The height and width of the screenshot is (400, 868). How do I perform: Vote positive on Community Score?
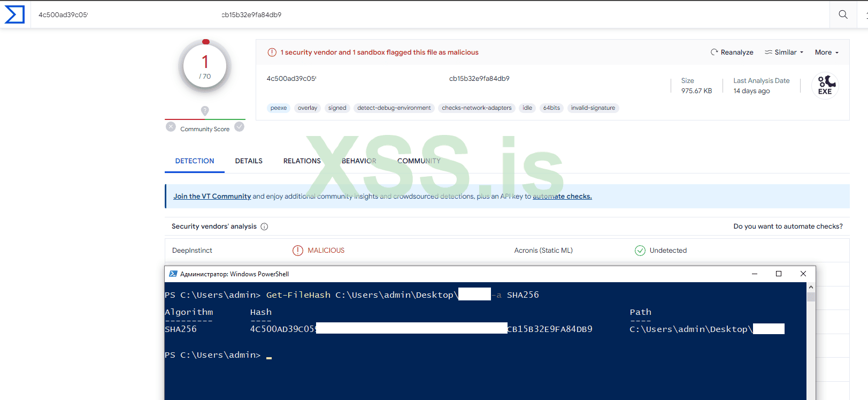(x=240, y=127)
